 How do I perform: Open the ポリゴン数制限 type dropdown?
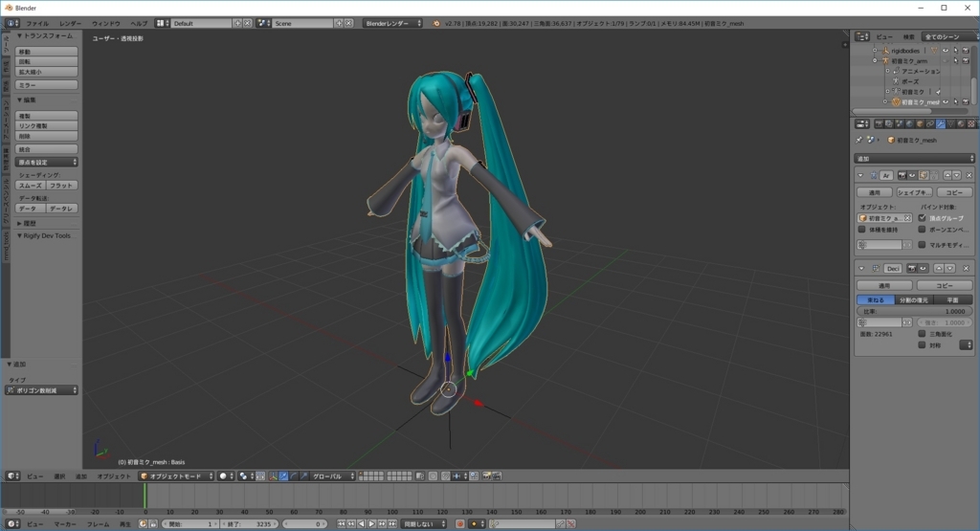click(x=42, y=389)
